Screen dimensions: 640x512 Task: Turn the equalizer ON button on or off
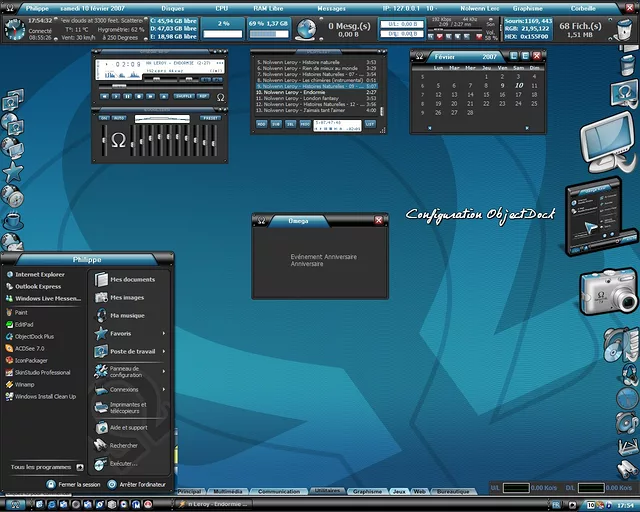coord(105,117)
